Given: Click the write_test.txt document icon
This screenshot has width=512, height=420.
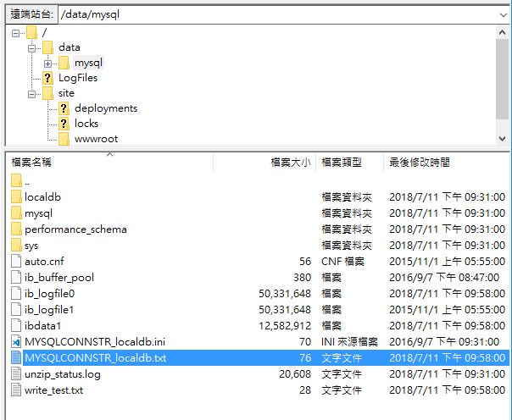Looking at the screenshot, I should pyautogui.click(x=16, y=390).
